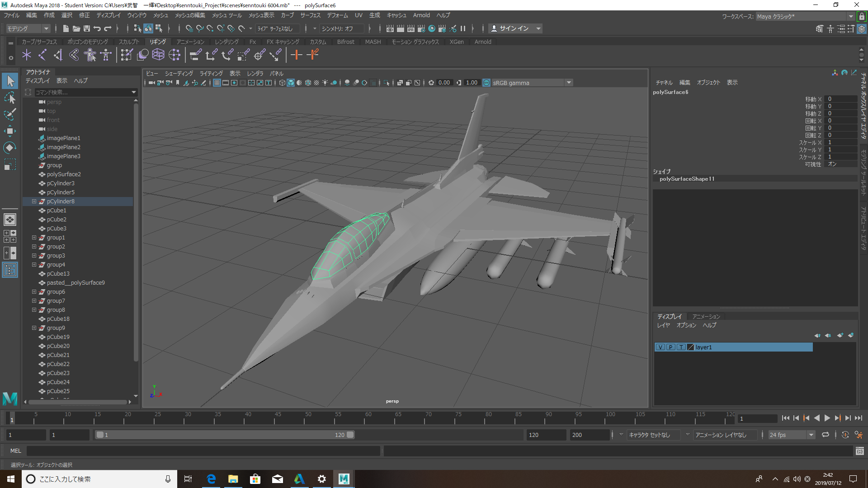This screenshot has width=868, height=488.
Task: Open the sRGB gamma view transform dropdown
Action: [569, 83]
